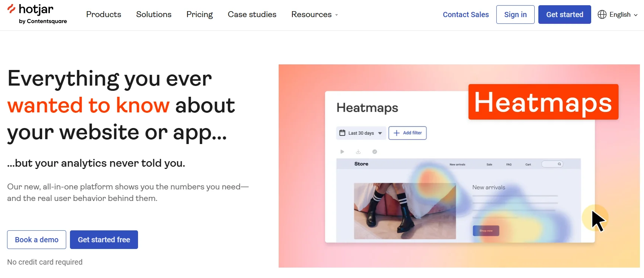Click the New arrivals nav item in the Store header
Viewport: 644px width, 278px height.
pyautogui.click(x=457, y=164)
